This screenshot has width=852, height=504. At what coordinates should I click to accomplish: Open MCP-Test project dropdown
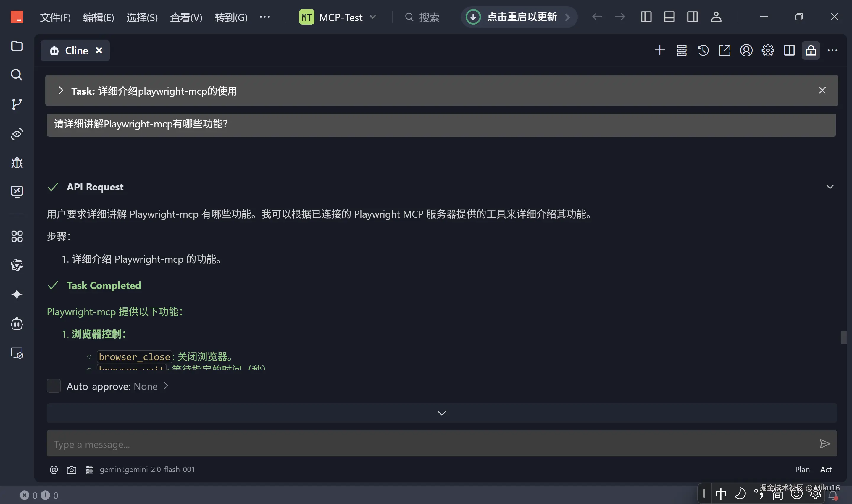[338, 17]
